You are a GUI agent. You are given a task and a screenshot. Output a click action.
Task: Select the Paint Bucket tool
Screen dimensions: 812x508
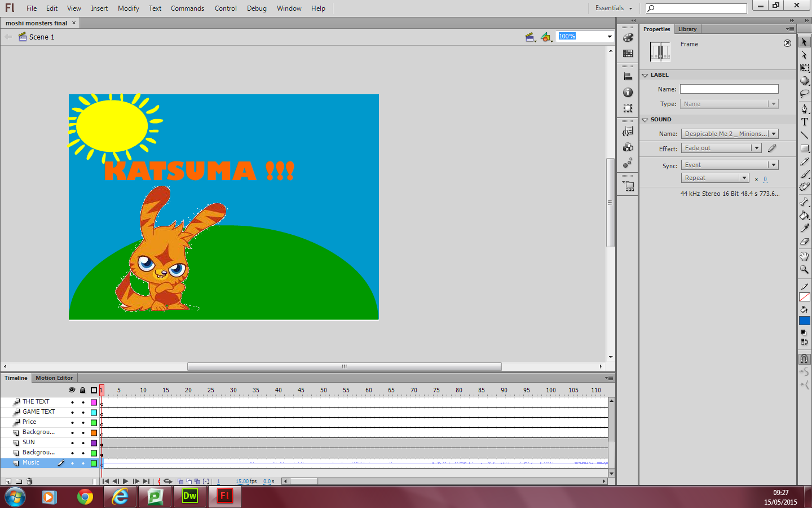pyautogui.click(x=805, y=215)
